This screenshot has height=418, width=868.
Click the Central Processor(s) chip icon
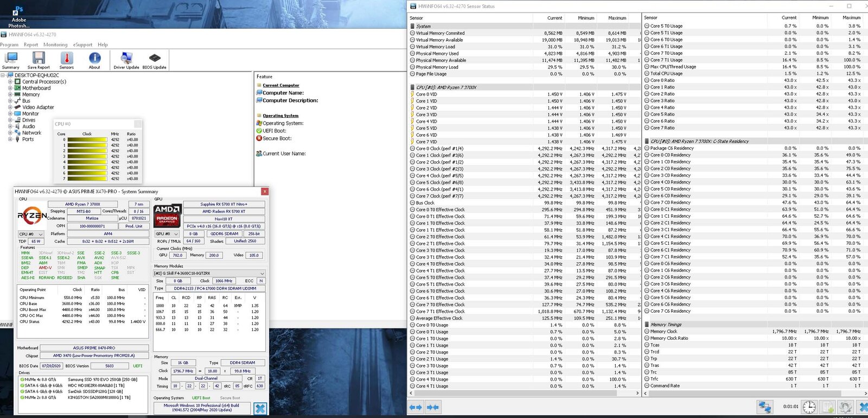[18, 81]
